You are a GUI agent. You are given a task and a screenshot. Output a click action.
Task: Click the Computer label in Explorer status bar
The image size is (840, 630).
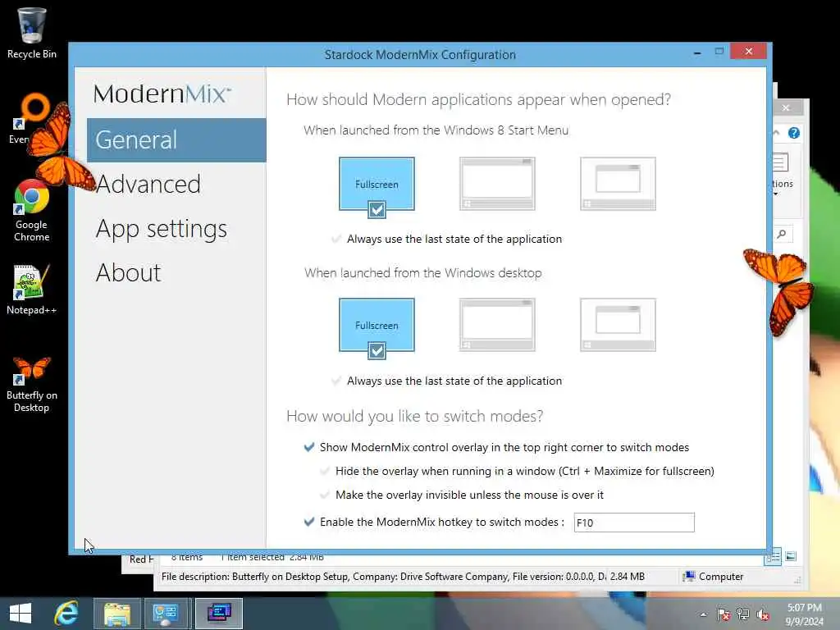[x=720, y=577]
